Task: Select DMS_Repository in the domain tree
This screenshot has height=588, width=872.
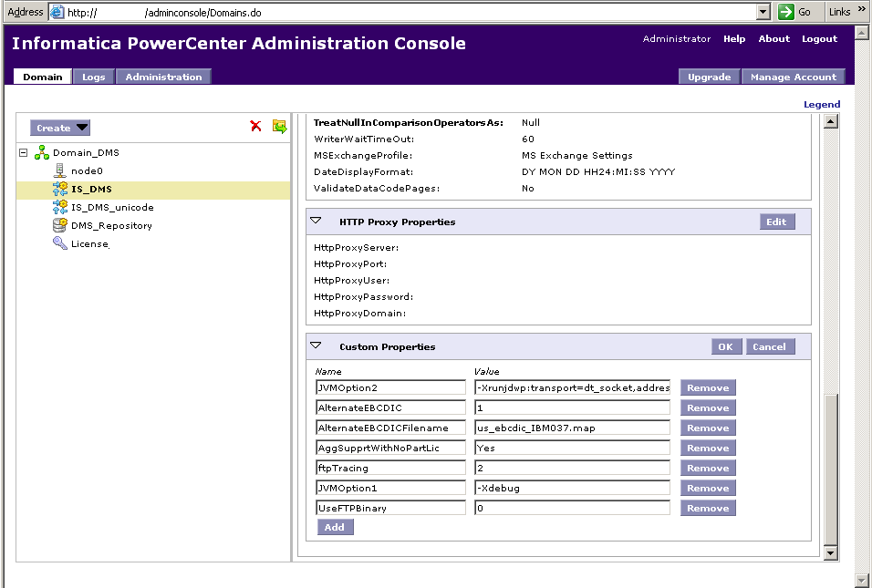Action: pyautogui.click(x=111, y=226)
